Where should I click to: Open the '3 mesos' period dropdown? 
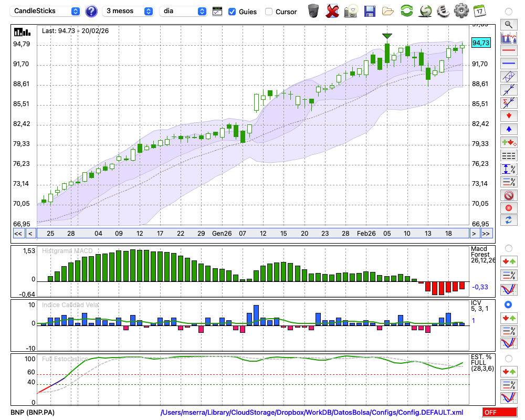[x=129, y=11]
